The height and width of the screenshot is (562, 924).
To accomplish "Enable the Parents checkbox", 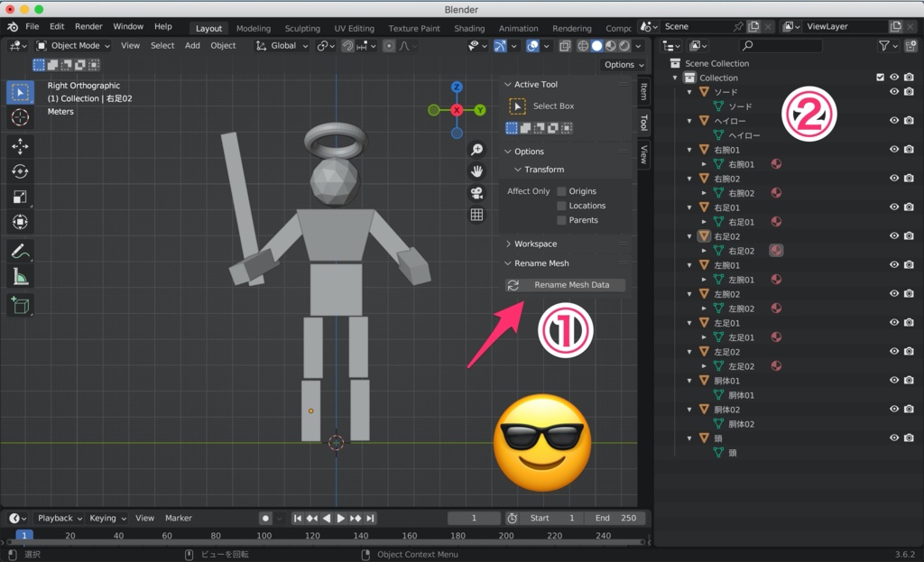I will click(x=561, y=220).
